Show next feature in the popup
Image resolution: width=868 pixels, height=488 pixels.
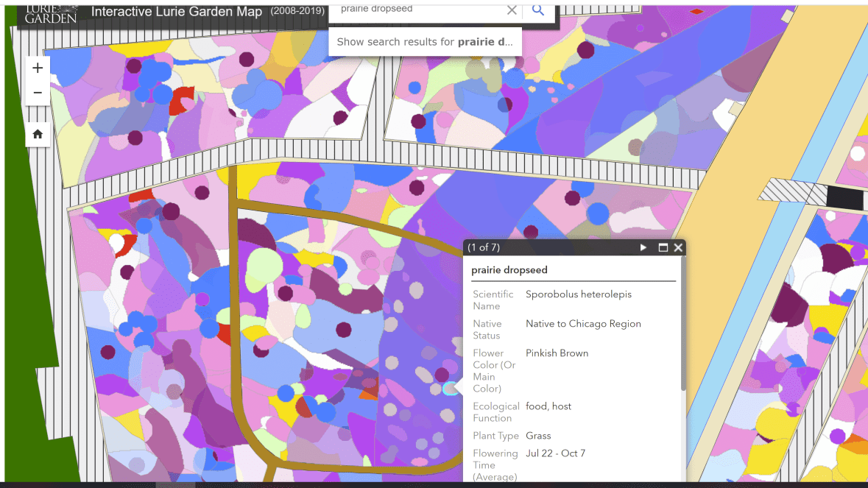point(643,248)
